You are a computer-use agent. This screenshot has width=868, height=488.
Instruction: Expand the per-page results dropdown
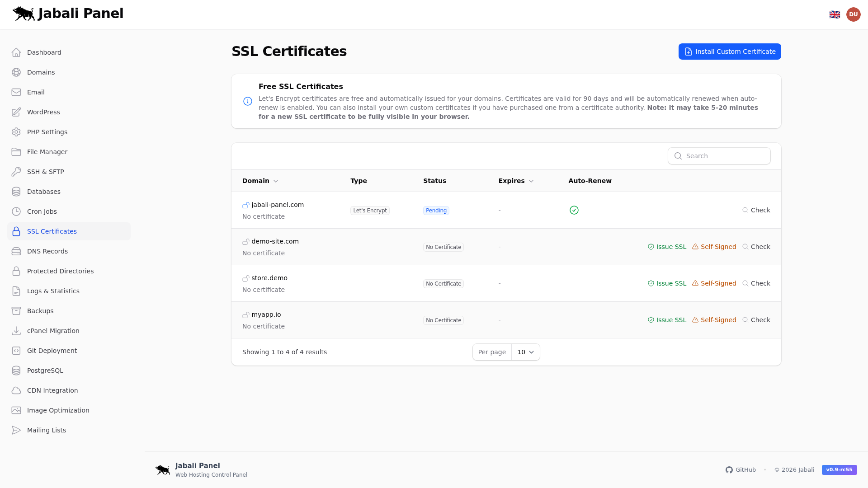click(x=525, y=352)
